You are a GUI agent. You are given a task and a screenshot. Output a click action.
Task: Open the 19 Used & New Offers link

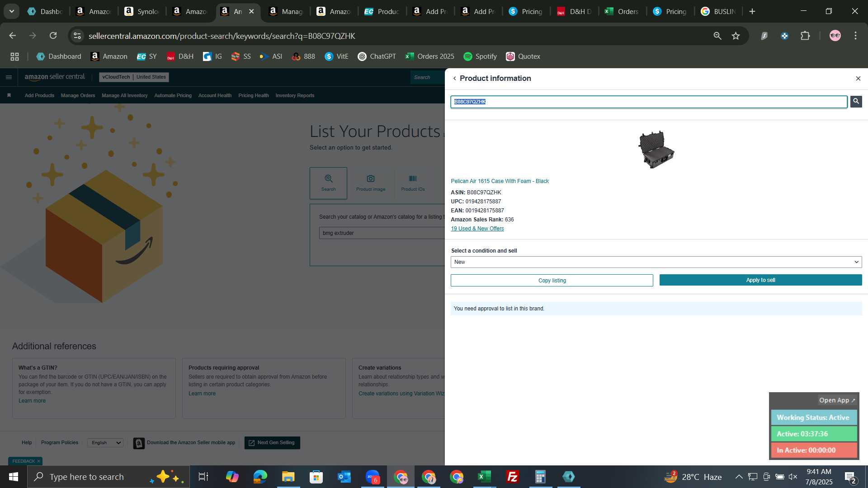pyautogui.click(x=477, y=229)
